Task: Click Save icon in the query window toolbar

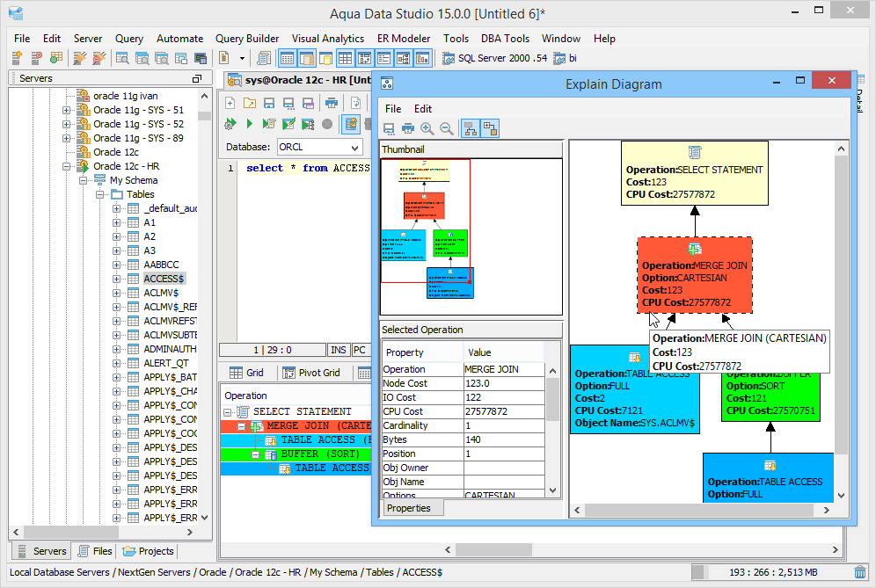Action: coord(269,103)
